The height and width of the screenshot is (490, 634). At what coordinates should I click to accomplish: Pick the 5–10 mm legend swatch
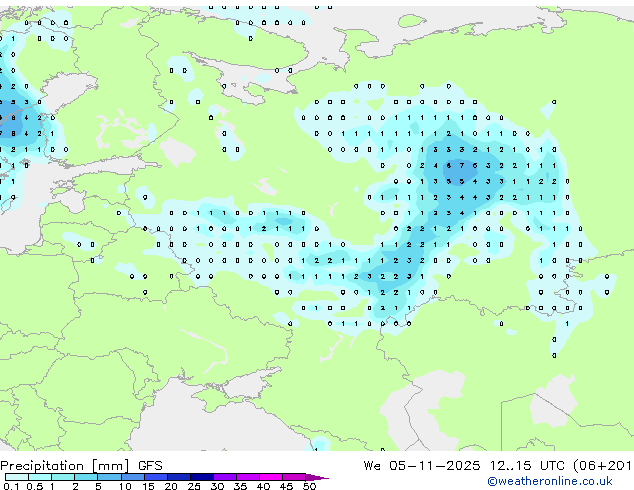point(109,477)
